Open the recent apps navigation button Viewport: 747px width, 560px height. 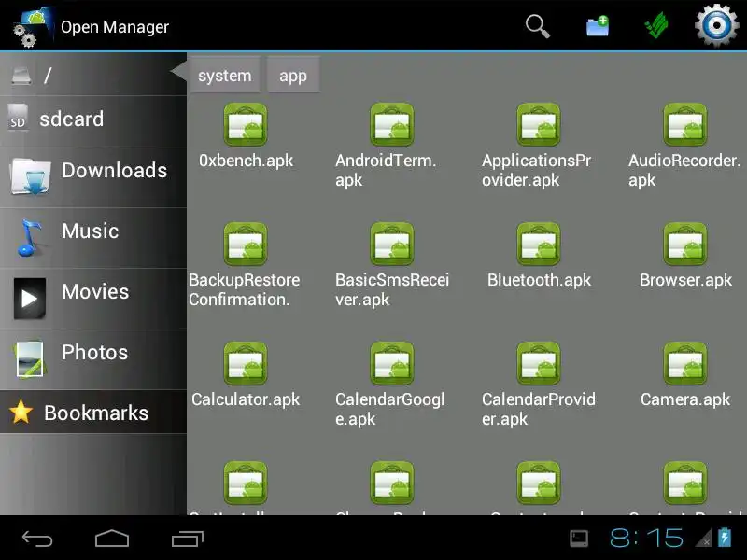188,539
